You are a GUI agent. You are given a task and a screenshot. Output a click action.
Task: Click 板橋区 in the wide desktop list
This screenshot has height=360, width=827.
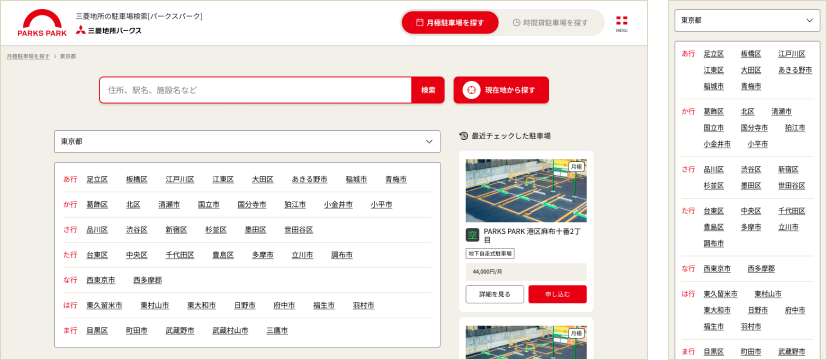pyautogui.click(x=137, y=180)
